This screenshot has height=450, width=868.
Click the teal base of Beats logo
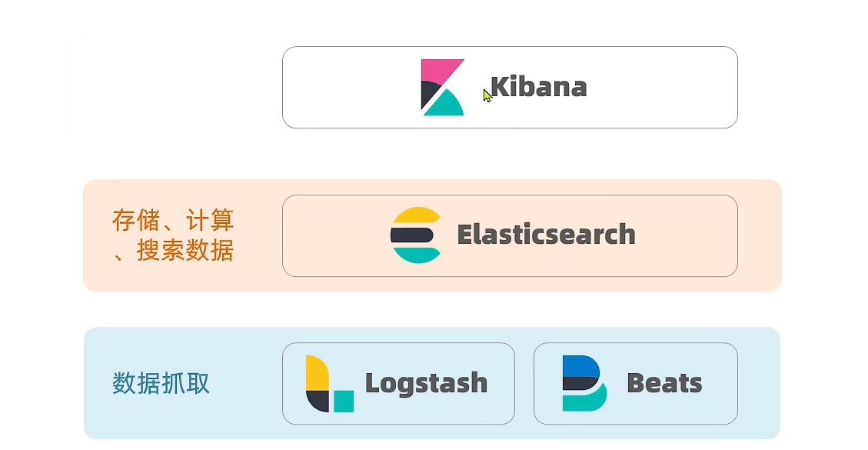[584, 402]
